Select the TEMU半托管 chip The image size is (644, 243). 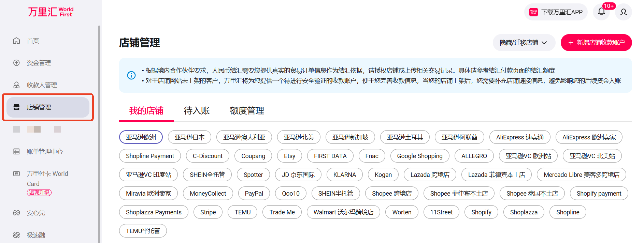[143, 231]
